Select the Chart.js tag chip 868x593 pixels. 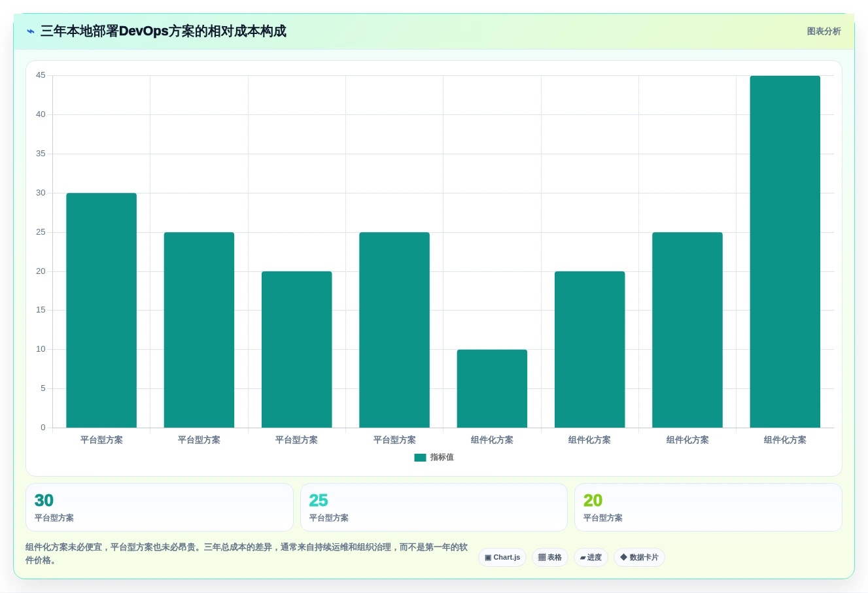(x=502, y=558)
